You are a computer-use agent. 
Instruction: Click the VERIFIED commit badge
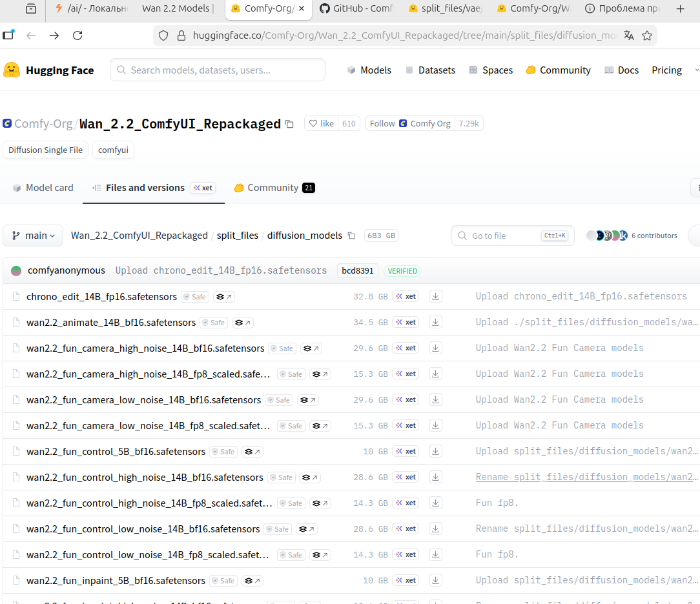[x=402, y=271]
